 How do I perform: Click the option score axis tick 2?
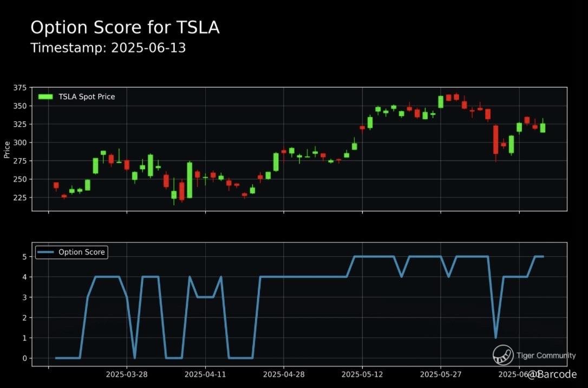(25, 318)
